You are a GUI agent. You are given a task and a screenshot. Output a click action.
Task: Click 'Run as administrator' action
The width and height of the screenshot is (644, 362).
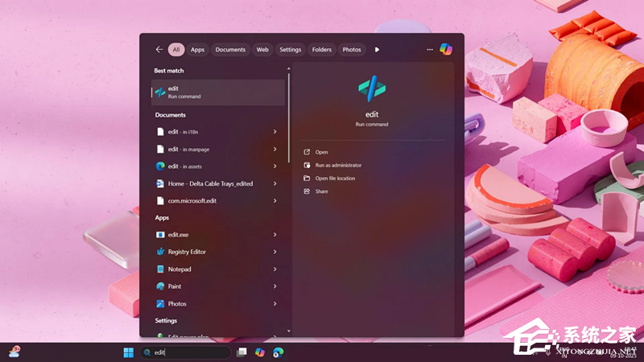pos(338,165)
